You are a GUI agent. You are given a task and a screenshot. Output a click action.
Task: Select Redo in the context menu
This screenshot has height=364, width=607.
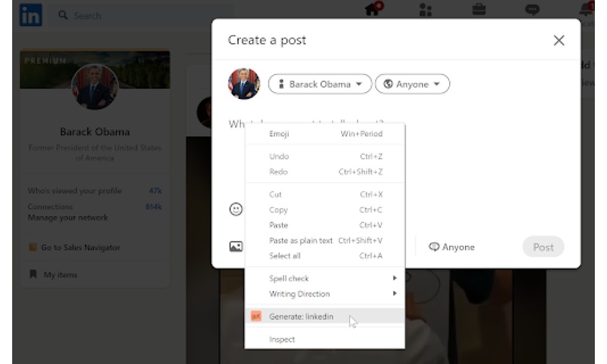coord(325,172)
